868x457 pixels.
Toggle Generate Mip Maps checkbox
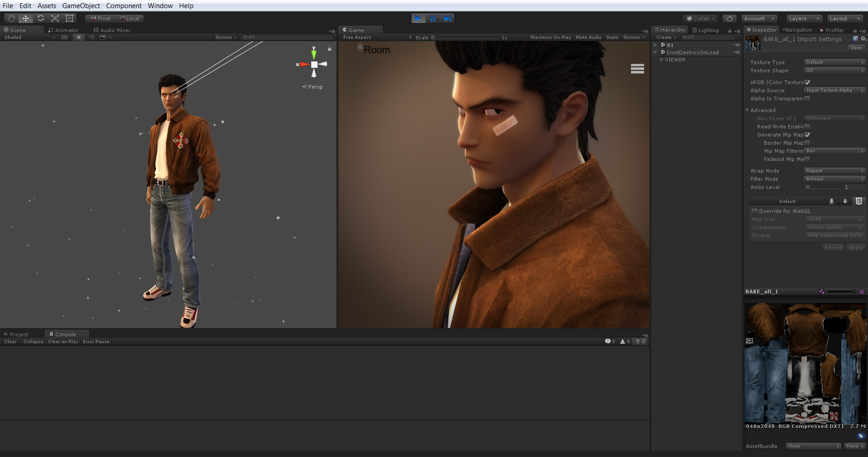[807, 135]
